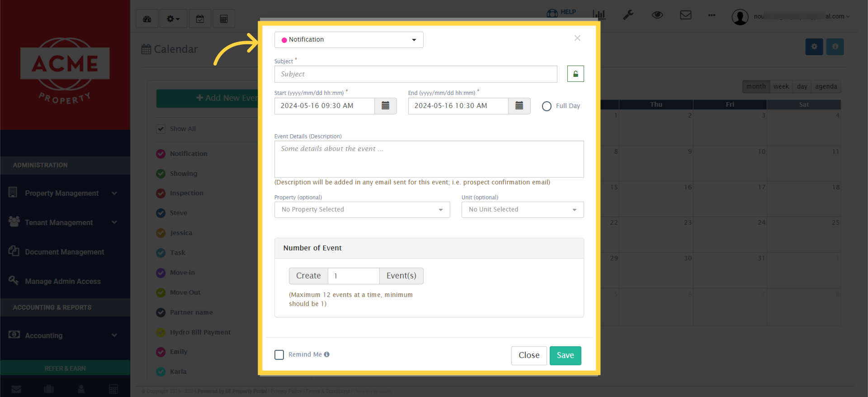The height and width of the screenshot is (397, 868).
Task: Switch calendar to agenda view
Action: (x=826, y=86)
